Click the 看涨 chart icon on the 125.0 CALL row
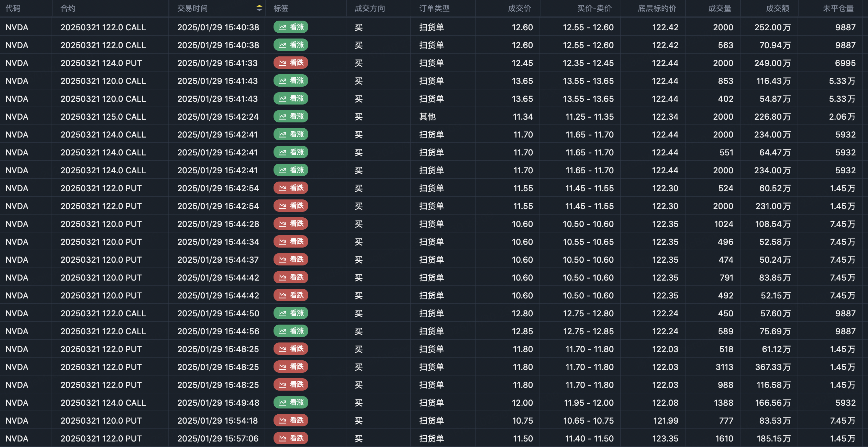868x447 pixels. pyautogui.click(x=282, y=117)
